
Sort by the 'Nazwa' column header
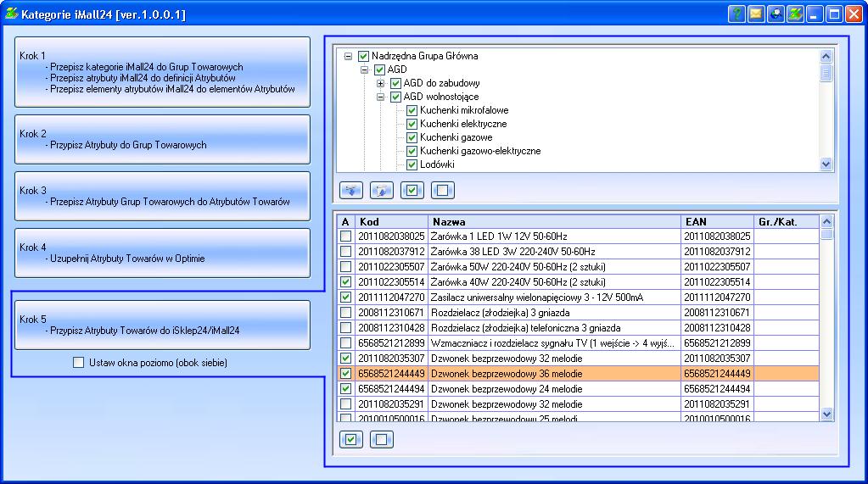(553, 221)
